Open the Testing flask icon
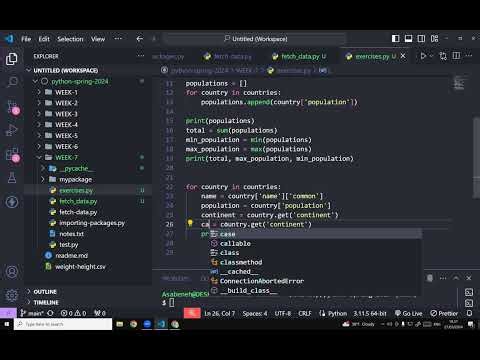 tap(12, 178)
